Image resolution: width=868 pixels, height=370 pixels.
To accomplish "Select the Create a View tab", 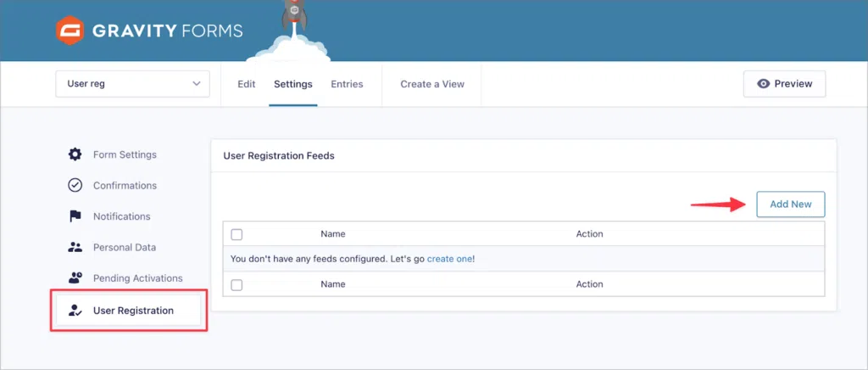I will coord(432,84).
